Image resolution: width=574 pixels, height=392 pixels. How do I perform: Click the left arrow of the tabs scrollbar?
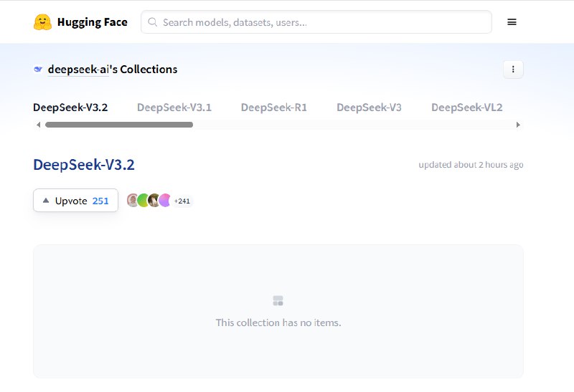click(x=39, y=125)
